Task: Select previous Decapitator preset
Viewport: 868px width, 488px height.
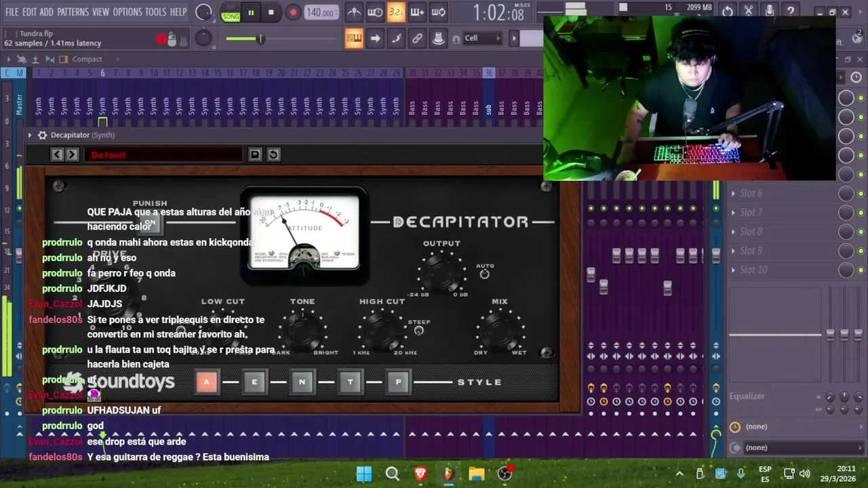Action: (x=57, y=155)
